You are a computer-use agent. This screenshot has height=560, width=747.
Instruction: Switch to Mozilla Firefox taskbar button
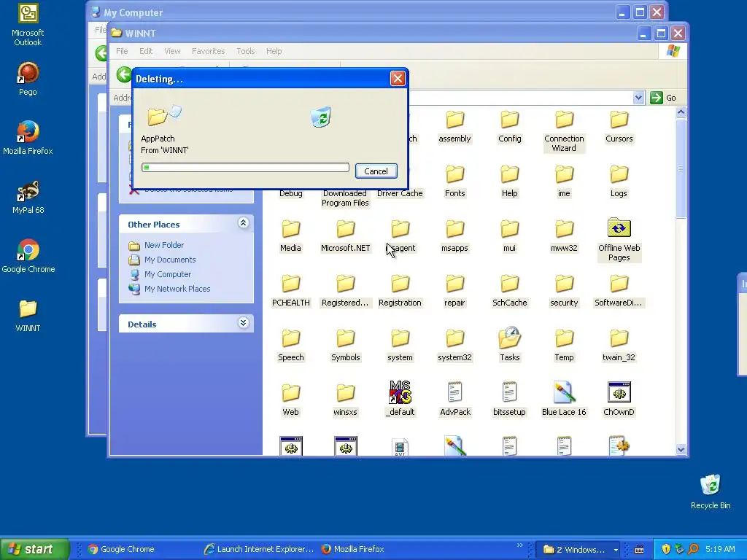(352, 549)
